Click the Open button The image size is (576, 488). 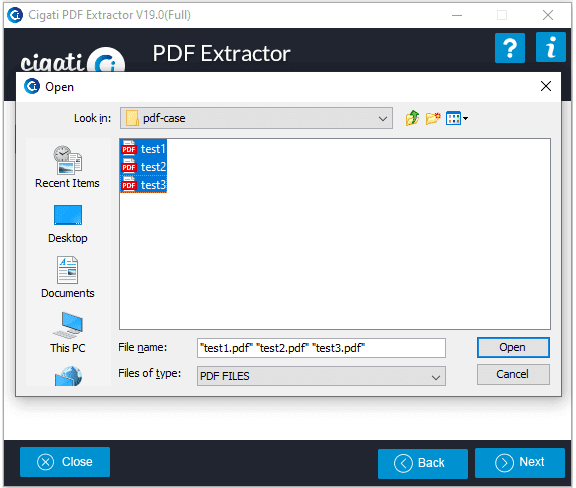[513, 347]
